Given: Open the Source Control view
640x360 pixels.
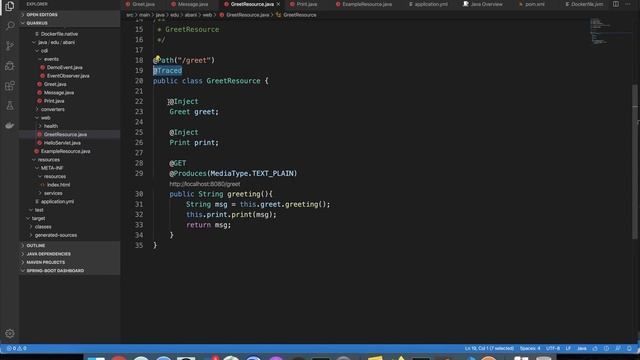Looking at the screenshot, I should (10, 46).
